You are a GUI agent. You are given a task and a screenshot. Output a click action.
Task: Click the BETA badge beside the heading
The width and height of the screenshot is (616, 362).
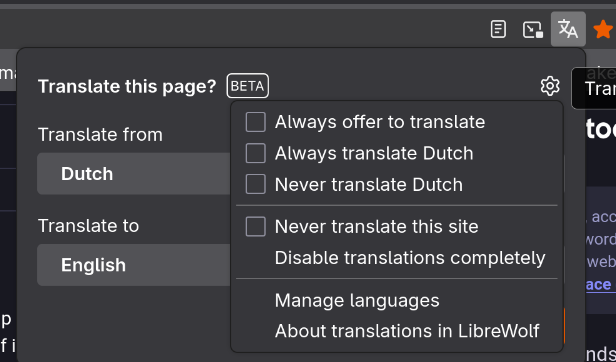pyautogui.click(x=248, y=86)
